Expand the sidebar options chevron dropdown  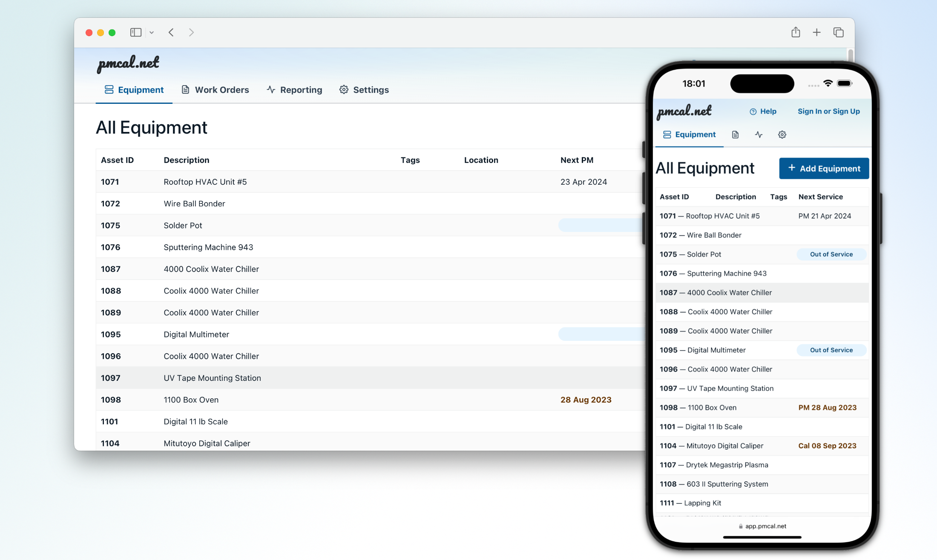pyautogui.click(x=152, y=33)
